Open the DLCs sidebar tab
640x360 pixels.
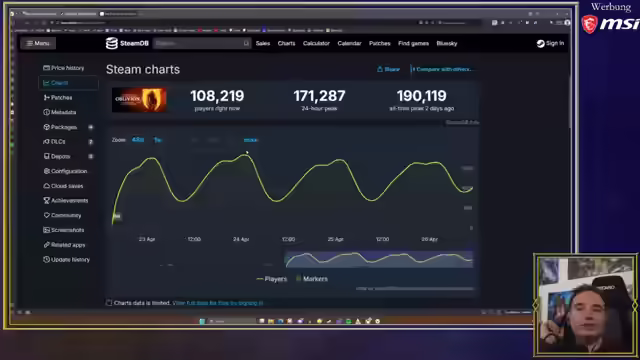coord(54,142)
